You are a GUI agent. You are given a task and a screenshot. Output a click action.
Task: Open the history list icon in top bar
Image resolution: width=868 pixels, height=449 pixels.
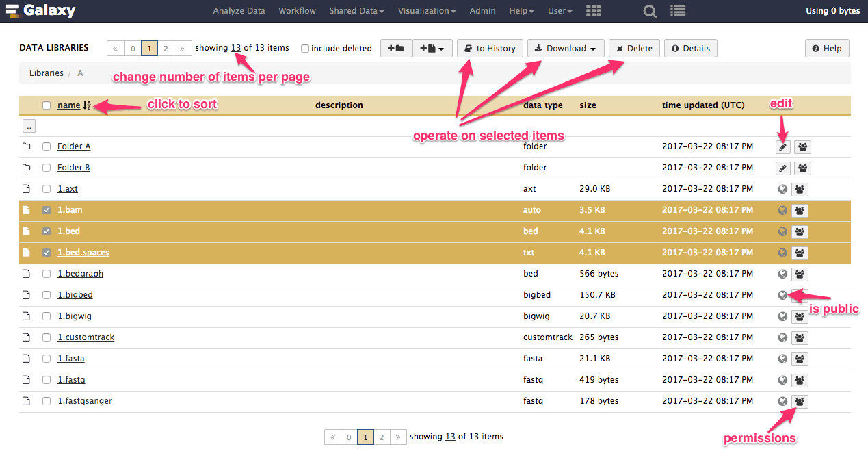pos(677,11)
